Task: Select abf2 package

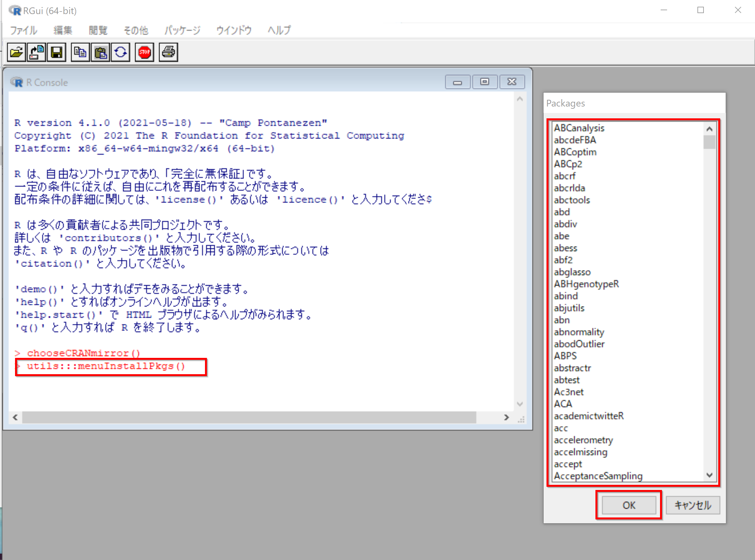Action: tap(628, 260)
